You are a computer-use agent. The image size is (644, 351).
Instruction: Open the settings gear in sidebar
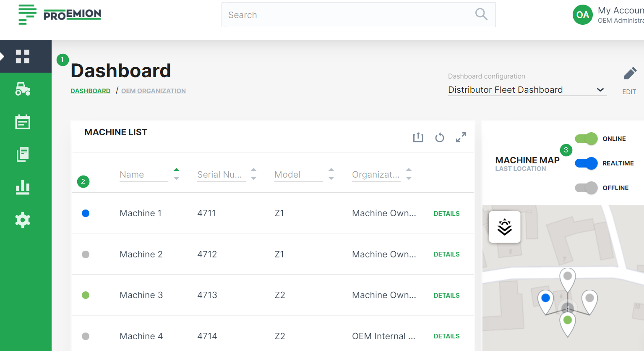23,220
